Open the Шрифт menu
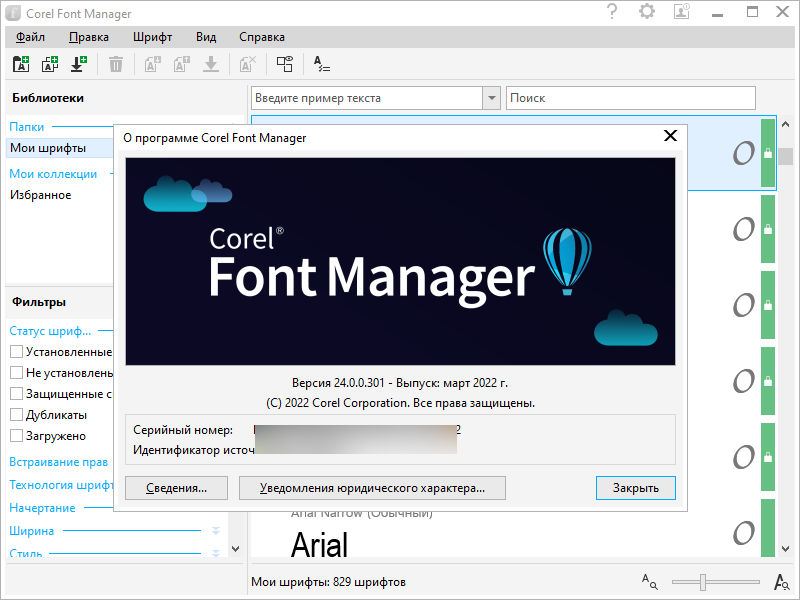The image size is (800, 600). tap(152, 37)
